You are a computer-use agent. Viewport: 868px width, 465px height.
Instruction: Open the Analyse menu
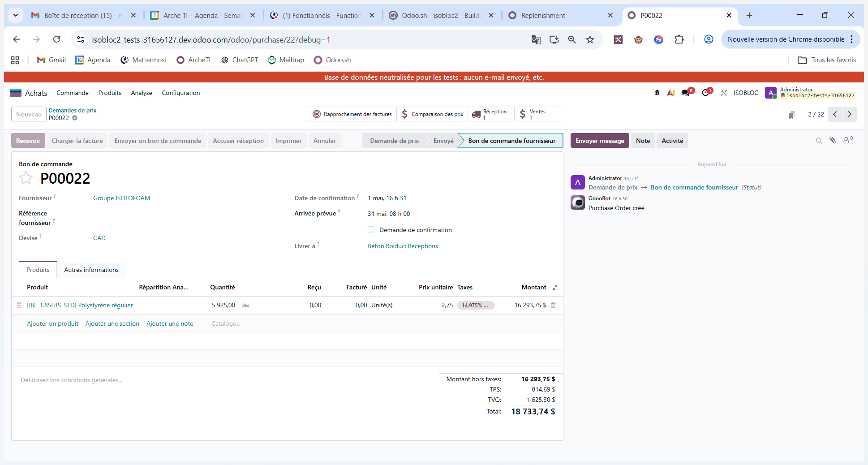point(142,93)
